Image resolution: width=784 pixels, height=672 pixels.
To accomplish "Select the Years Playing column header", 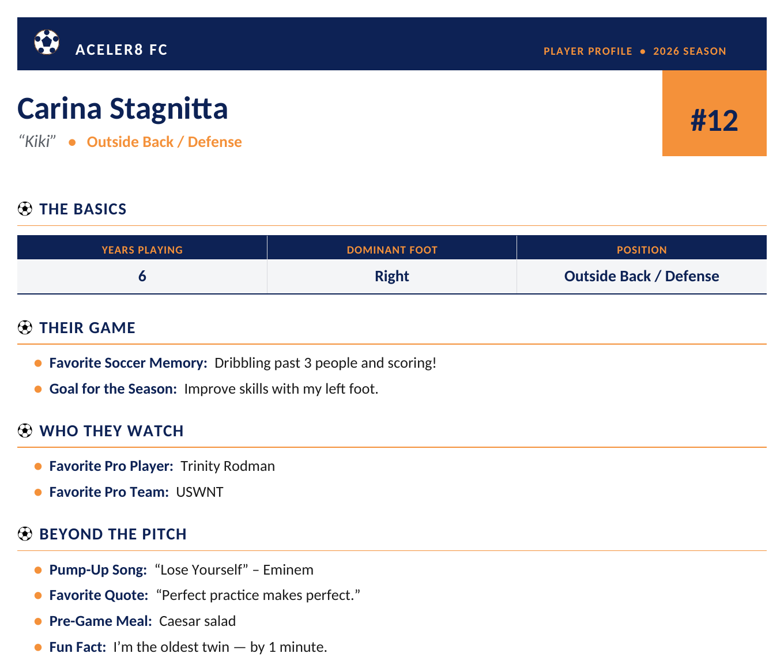I will click(x=142, y=250).
